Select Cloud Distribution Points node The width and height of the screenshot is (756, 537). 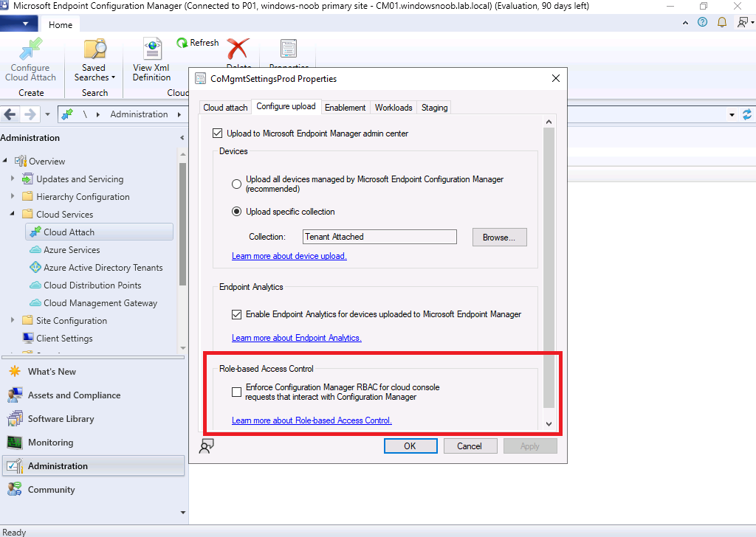coord(92,285)
